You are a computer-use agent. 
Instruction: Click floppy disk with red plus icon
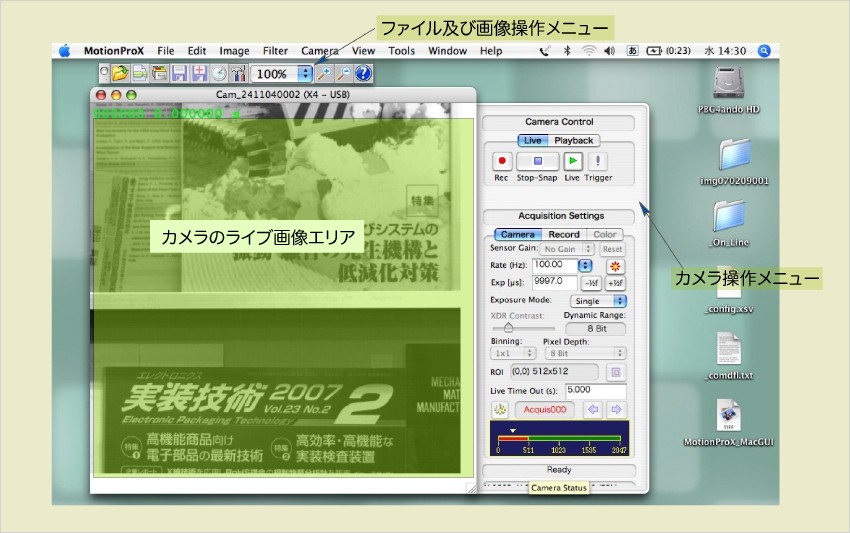(x=199, y=73)
